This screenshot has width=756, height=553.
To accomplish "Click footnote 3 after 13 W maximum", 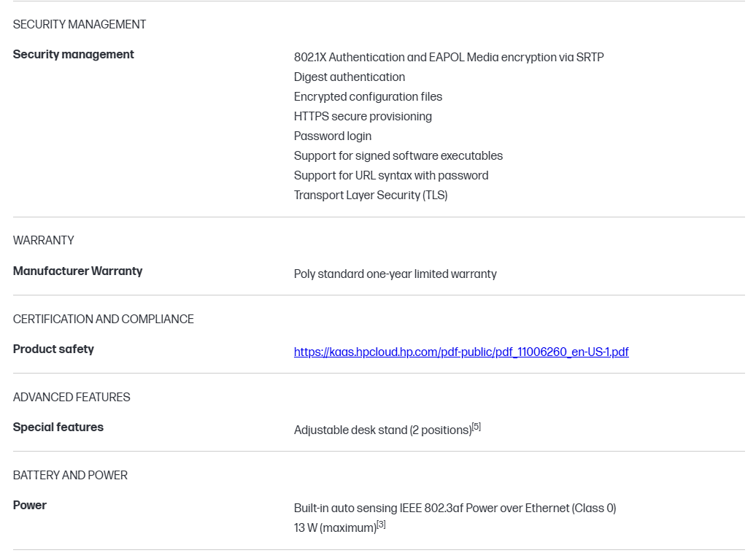I will point(381,525).
